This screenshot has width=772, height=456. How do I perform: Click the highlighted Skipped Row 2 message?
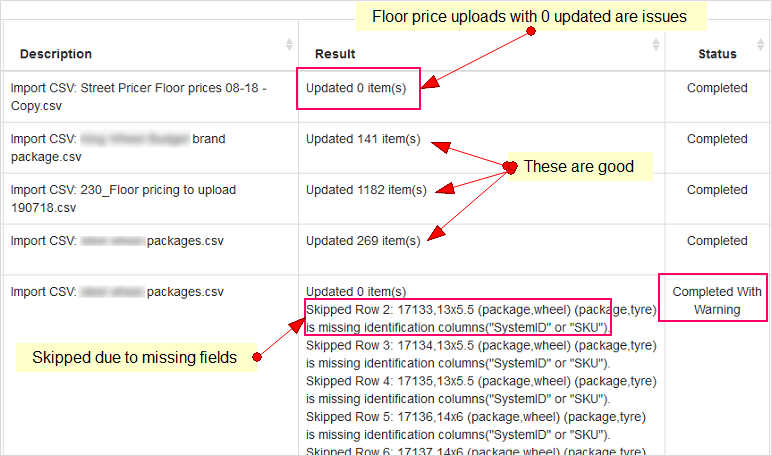(469, 318)
